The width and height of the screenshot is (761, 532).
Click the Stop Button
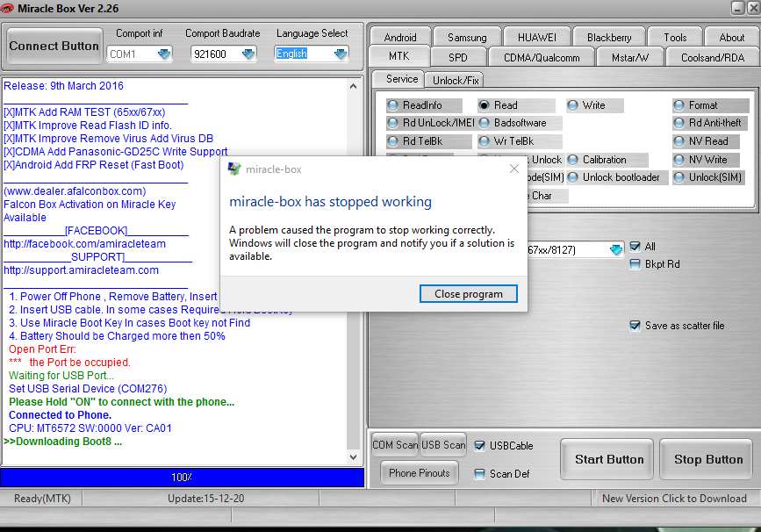pos(708,459)
